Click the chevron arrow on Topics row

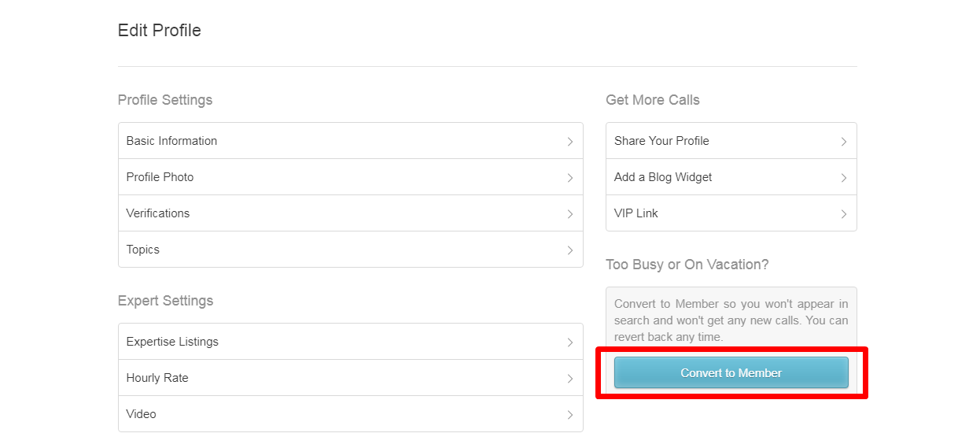[570, 250]
